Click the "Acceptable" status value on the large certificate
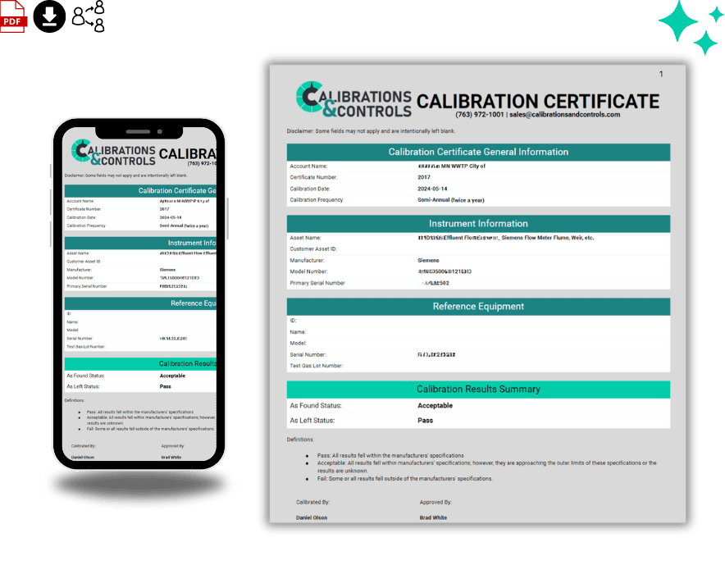Viewport: 725px width, 588px height. pos(435,406)
